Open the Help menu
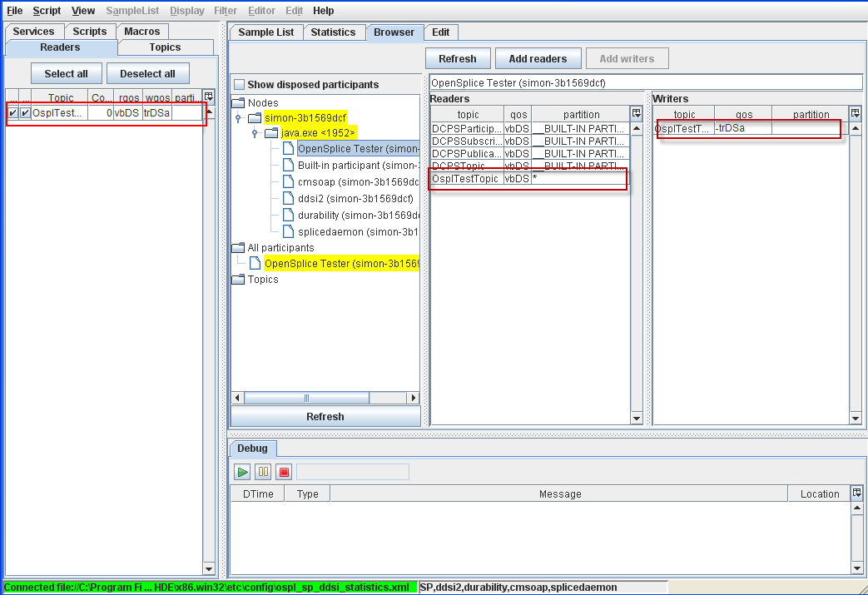Screen dimensions: 868x595 pos(323,11)
